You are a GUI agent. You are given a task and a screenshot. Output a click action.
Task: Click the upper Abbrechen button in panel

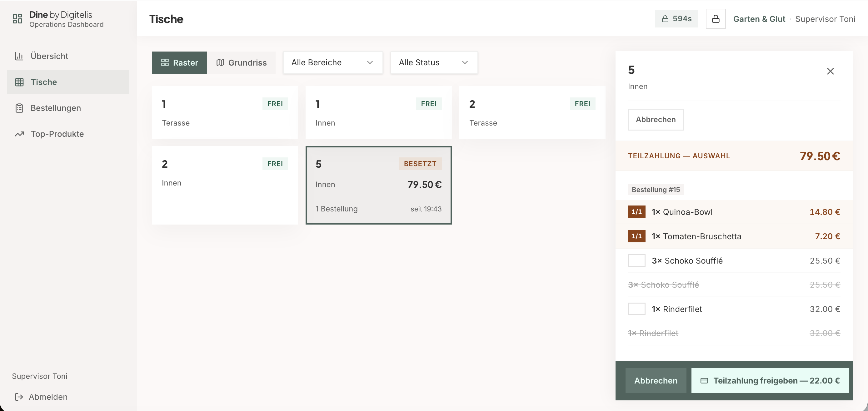pos(656,120)
